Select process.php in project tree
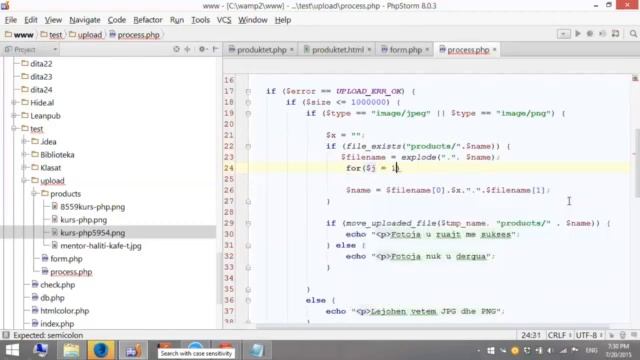 click(67, 272)
